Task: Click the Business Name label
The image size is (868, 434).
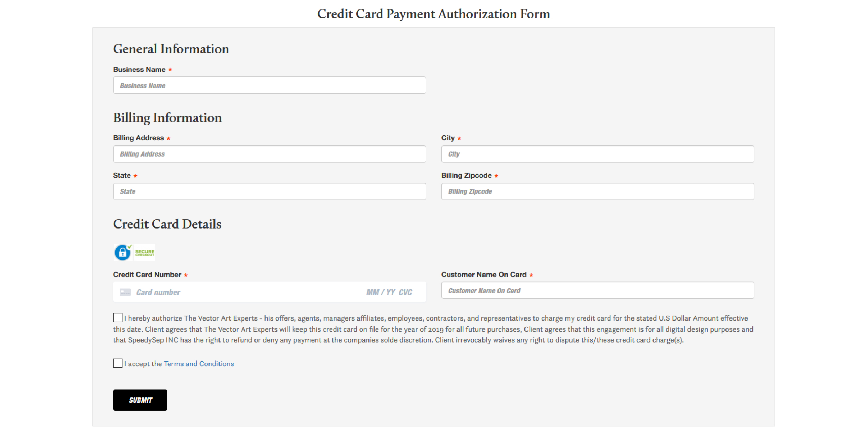Action: click(139, 69)
